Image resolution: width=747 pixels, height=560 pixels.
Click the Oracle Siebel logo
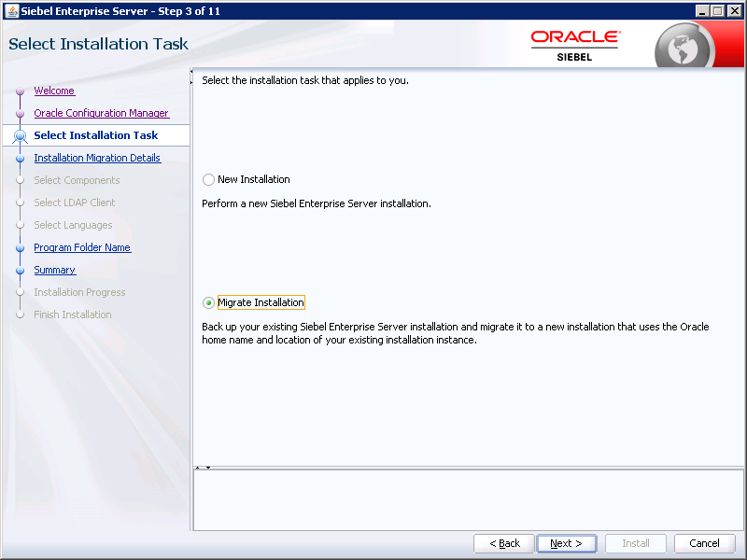[575, 45]
